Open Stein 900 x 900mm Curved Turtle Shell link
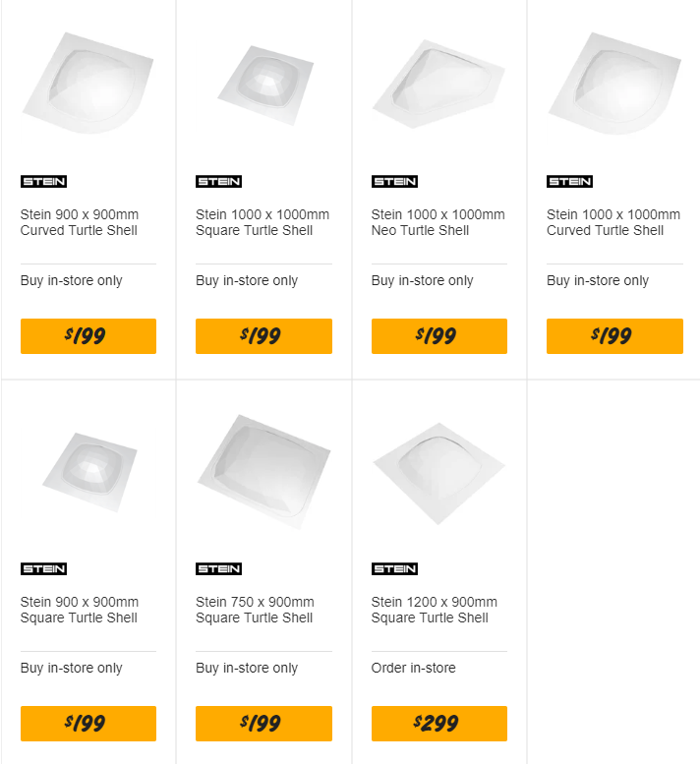Screen dimensions: 700x764 pyautogui.click(x=80, y=222)
